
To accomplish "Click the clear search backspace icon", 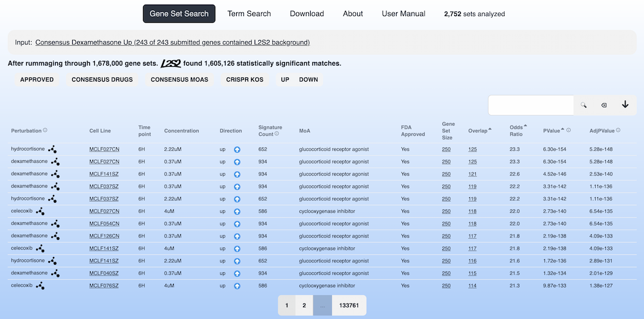I will pyautogui.click(x=604, y=105).
